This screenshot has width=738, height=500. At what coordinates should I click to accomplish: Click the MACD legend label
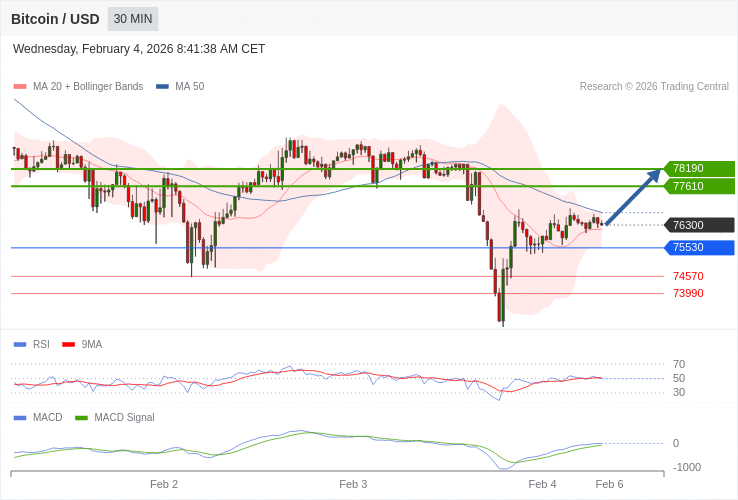[48, 418]
